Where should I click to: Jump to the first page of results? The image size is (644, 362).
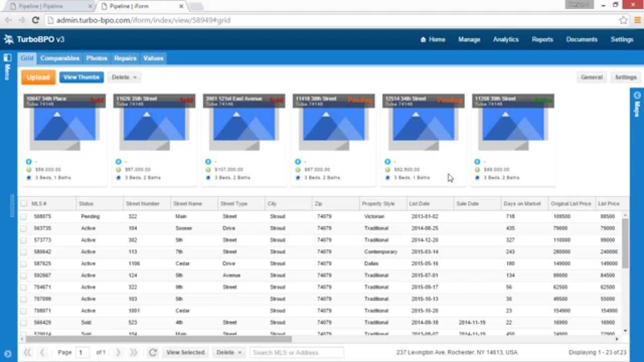click(x=28, y=352)
